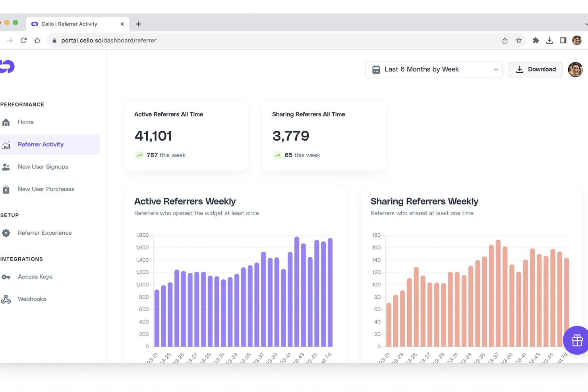Click the Download button

(535, 69)
